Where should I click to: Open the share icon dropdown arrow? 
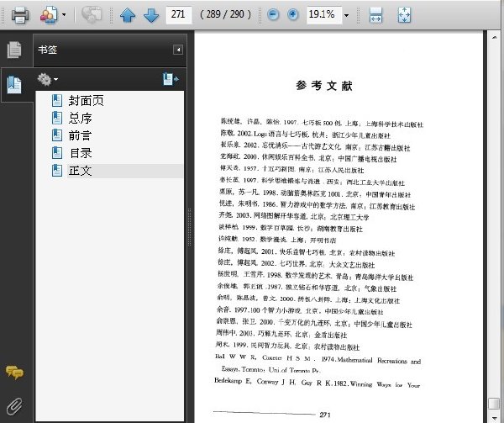[x=64, y=15]
